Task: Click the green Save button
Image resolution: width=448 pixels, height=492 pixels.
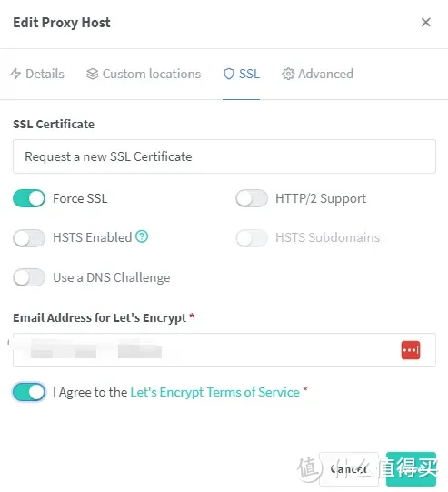Action: (411, 469)
